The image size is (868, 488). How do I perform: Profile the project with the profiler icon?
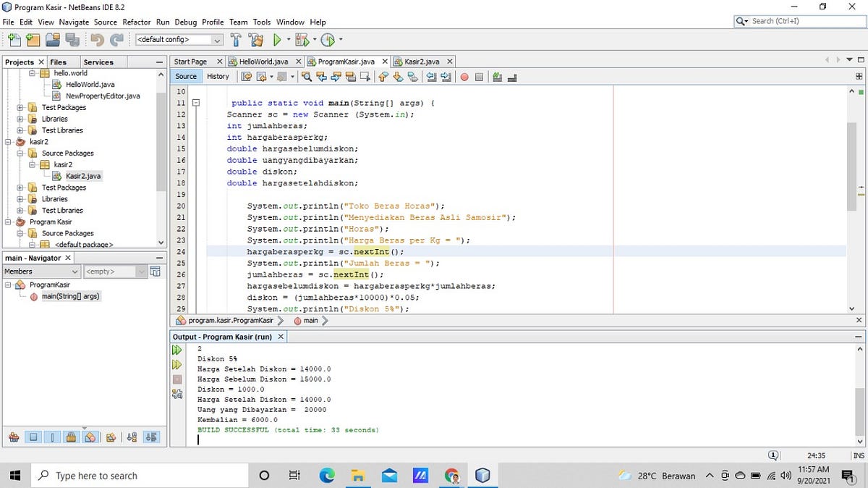pyautogui.click(x=328, y=40)
